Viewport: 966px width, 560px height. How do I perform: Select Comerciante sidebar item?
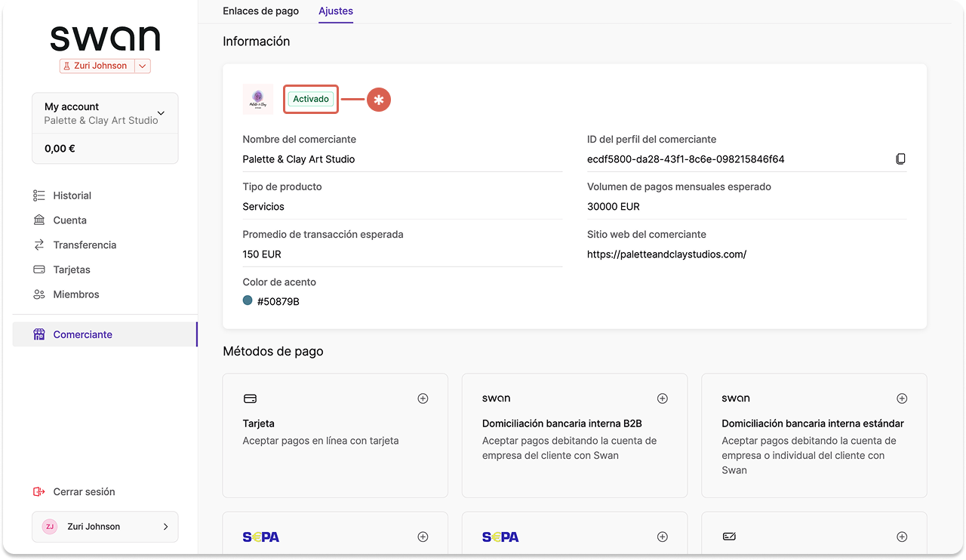click(x=105, y=334)
